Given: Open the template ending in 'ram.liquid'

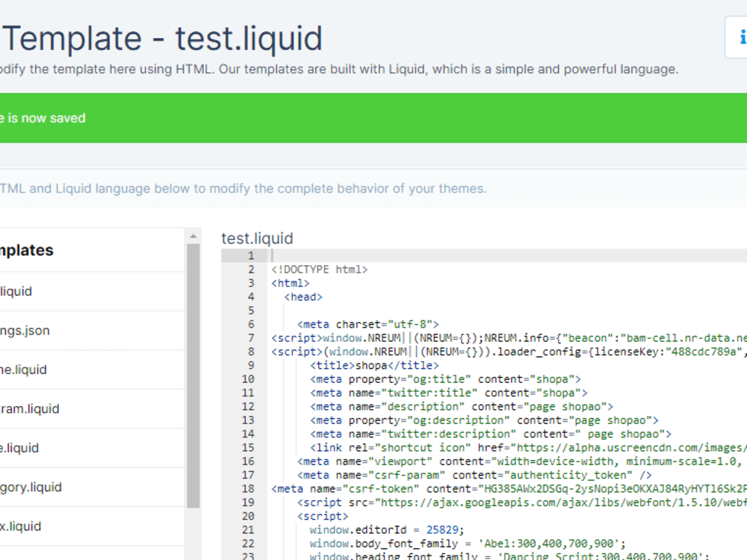Looking at the screenshot, I should pyautogui.click(x=90, y=408).
